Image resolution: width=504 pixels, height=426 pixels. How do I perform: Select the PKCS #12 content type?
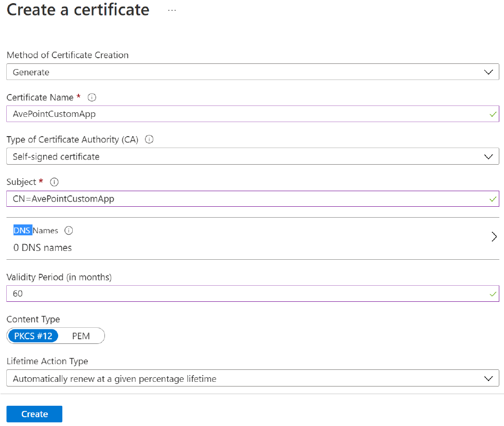pos(33,336)
